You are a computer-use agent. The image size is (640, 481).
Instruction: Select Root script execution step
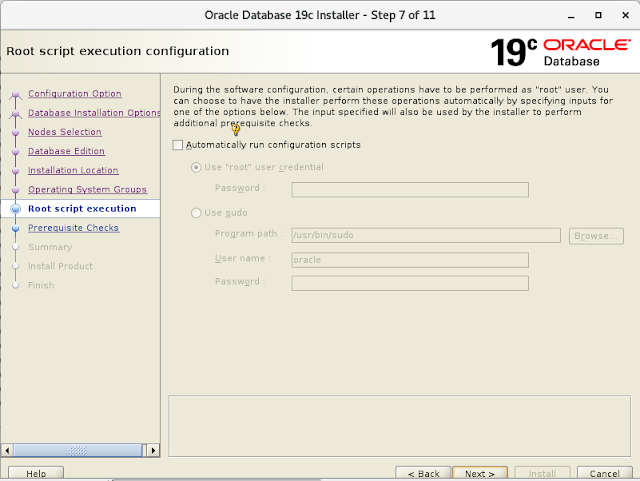tap(80, 209)
